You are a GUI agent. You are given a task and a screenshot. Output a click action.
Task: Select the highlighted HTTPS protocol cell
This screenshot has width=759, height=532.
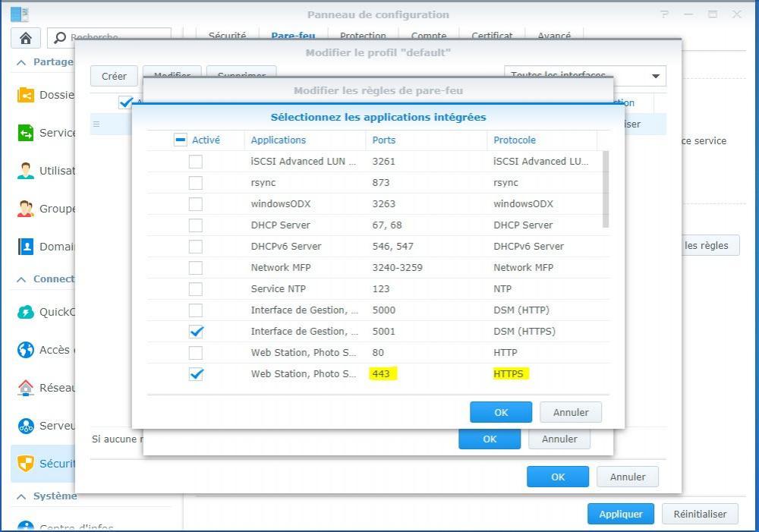[510, 373]
